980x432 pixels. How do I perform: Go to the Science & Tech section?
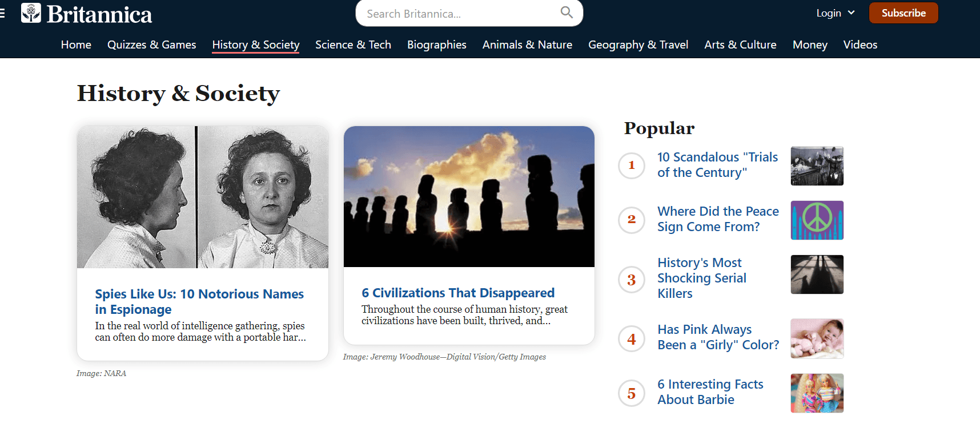[353, 45]
